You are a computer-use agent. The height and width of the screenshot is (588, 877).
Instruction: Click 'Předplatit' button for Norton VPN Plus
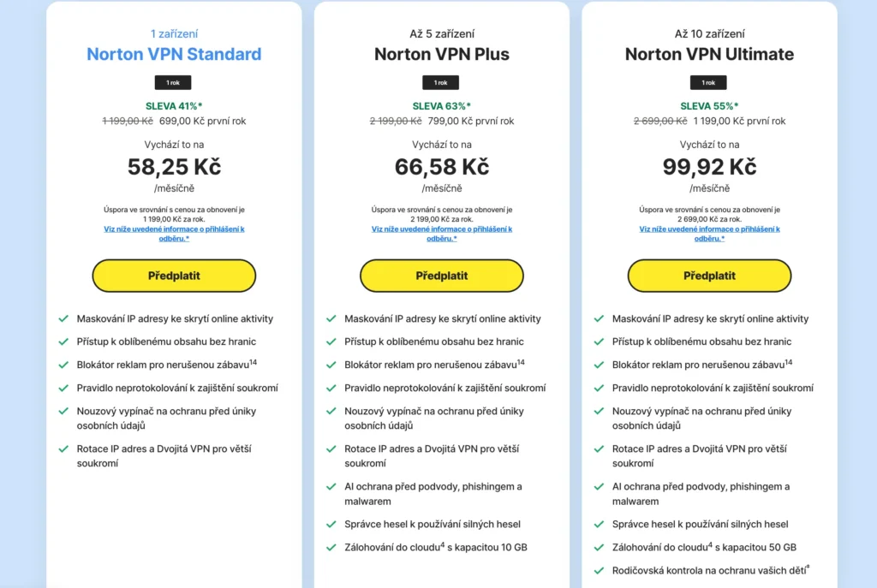(x=441, y=276)
